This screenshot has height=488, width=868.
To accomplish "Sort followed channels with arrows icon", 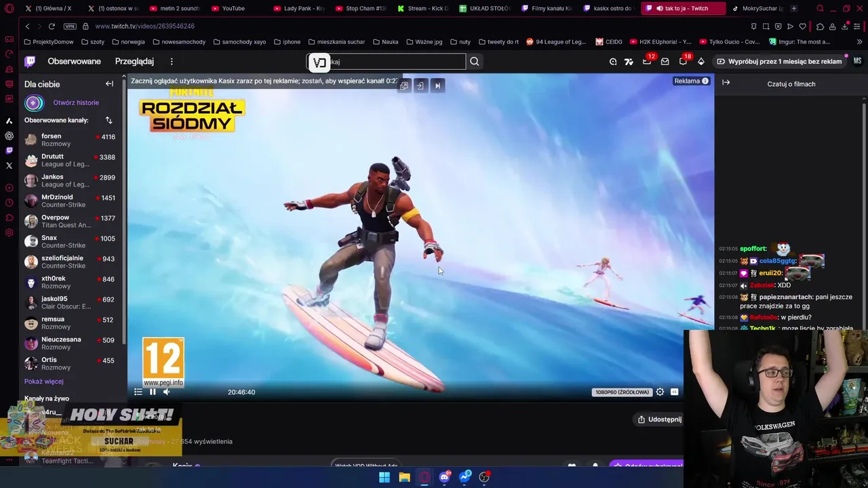I will pyautogui.click(x=108, y=120).
